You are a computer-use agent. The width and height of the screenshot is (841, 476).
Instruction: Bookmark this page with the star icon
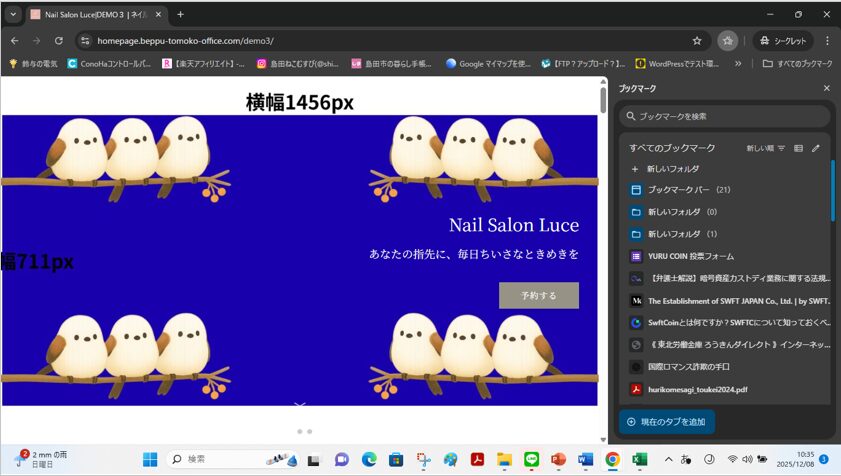697,41
